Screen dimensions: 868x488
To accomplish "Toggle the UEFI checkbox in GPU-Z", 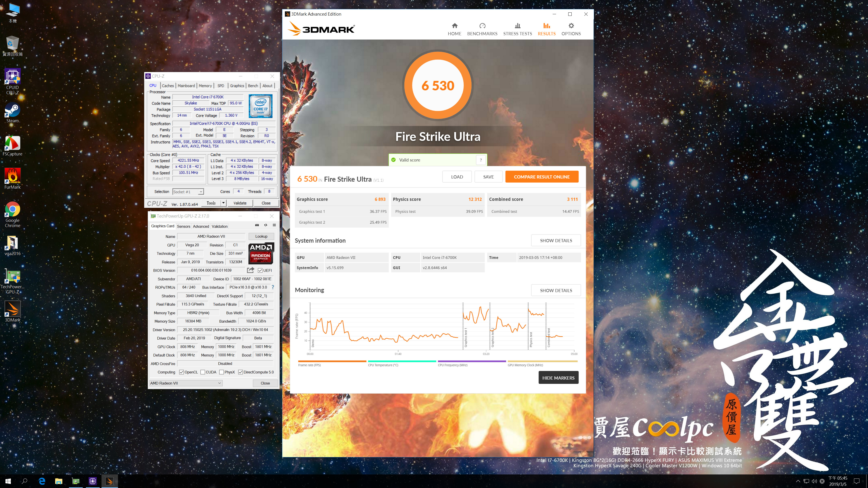I will click(x=260, y=270).
